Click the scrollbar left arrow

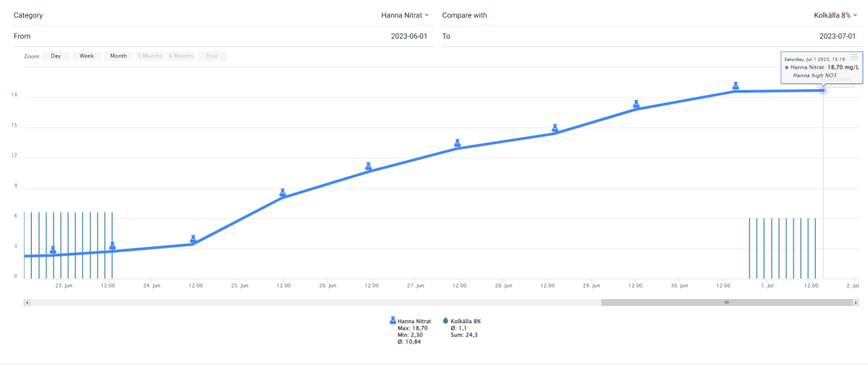pos(27,303)
